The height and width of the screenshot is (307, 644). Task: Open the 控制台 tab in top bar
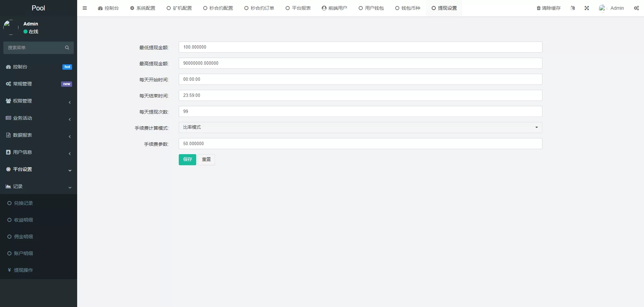coord(108,8)
